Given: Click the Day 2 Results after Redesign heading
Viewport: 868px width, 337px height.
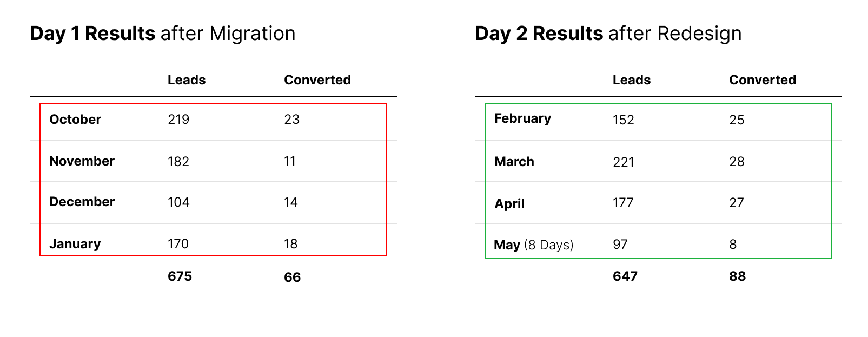Looking at the screenshot, I should tap(608, 34).
